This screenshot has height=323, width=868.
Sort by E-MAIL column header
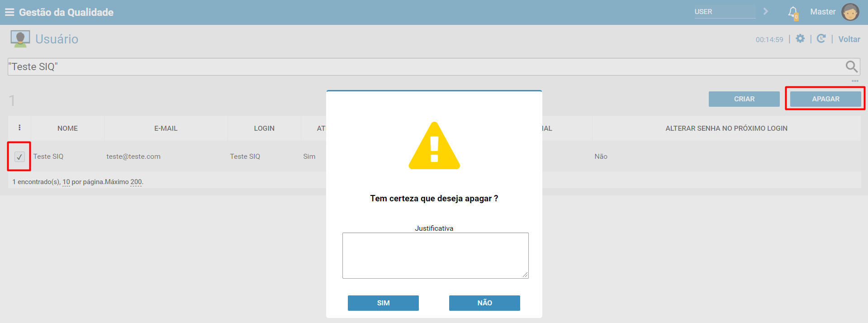(166, 128)
